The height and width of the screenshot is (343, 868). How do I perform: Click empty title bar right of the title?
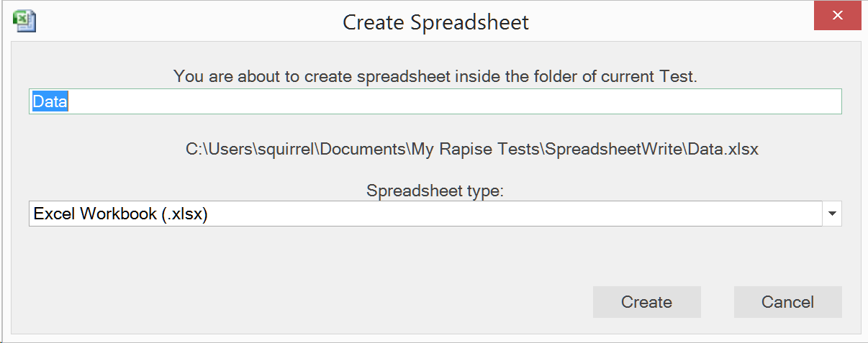point(669,22)
